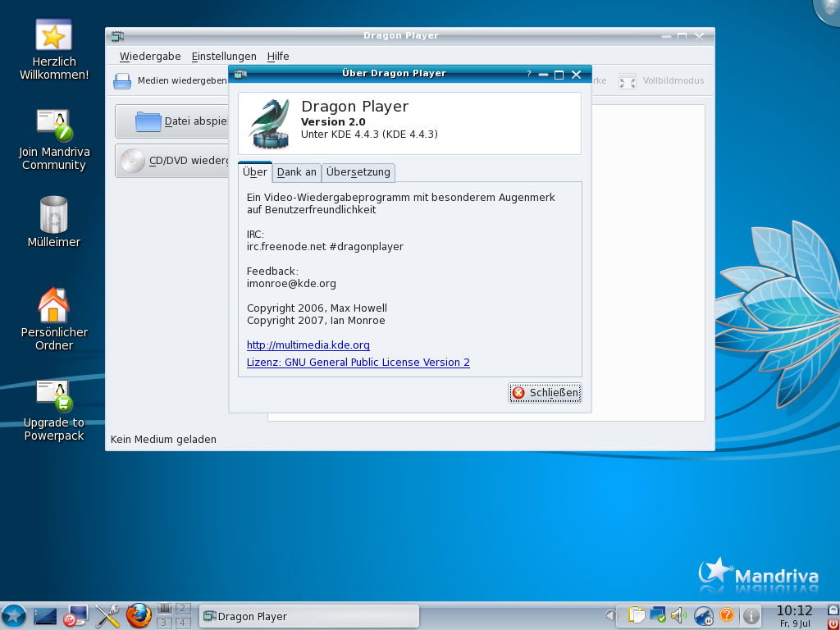Switch to the Übersetzung tab
The width and height of the screenshot is (840, 630).
coord(358,173)
